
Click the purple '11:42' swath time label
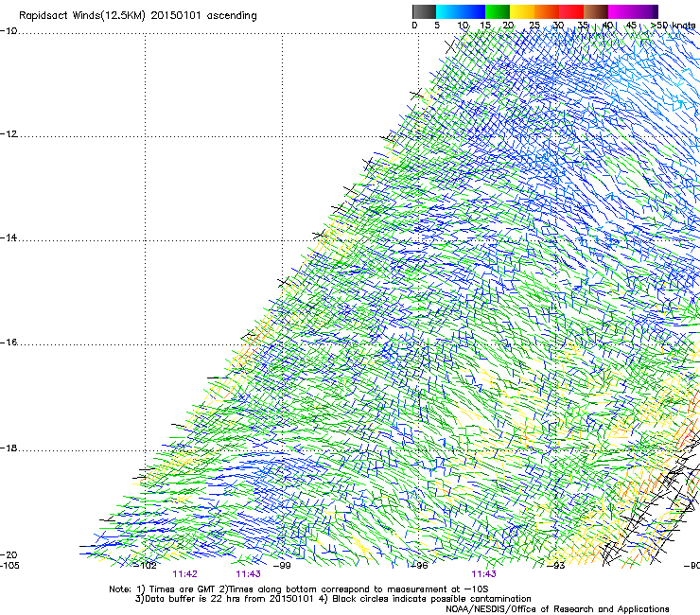click(184, 574)
